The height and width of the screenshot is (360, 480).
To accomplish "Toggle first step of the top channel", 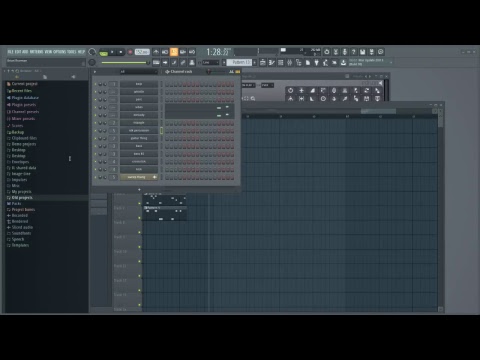I will click(x=167, y=84).
